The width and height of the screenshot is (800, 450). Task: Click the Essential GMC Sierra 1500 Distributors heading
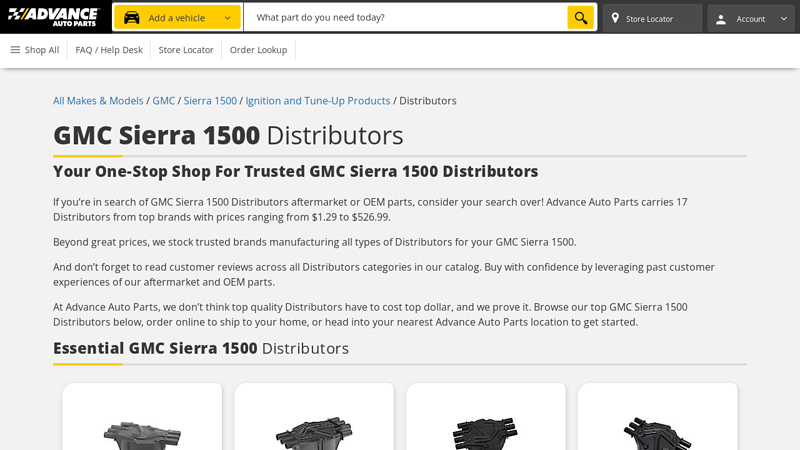point(201,348)
